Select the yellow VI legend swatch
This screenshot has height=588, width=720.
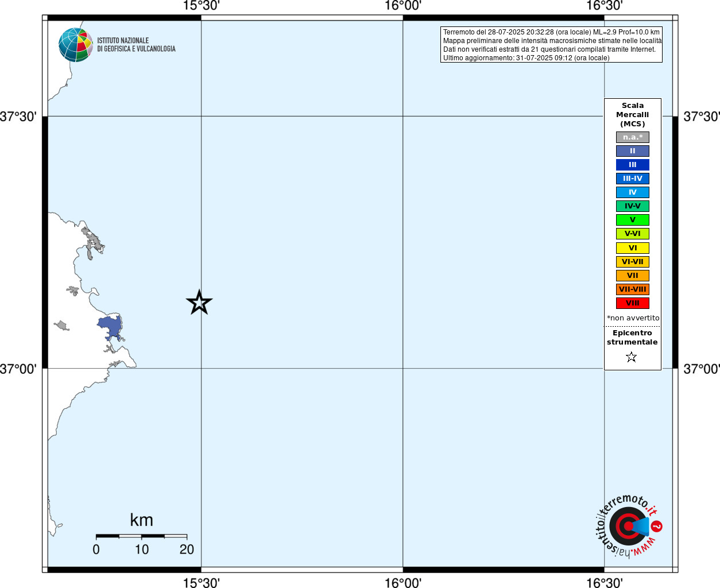click(633, 248)
